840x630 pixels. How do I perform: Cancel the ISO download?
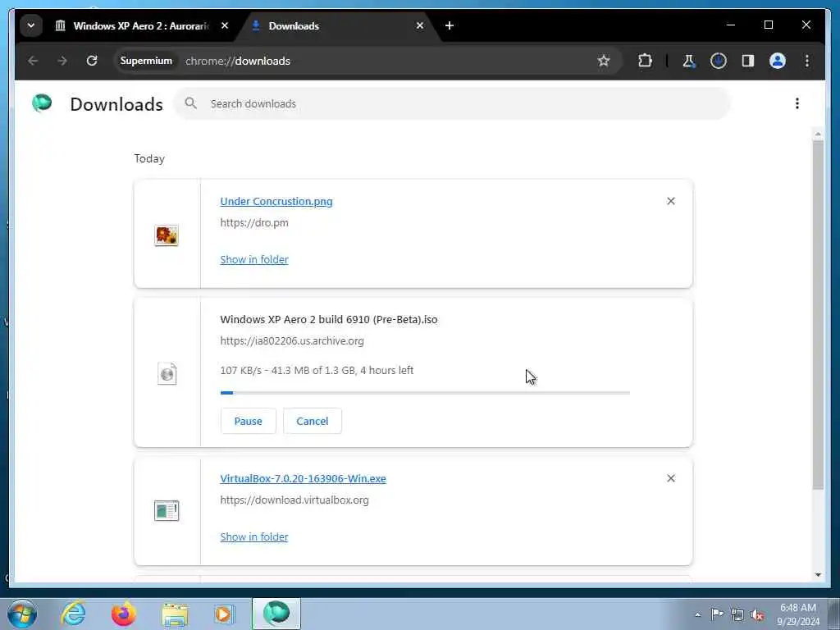point(313,421)
